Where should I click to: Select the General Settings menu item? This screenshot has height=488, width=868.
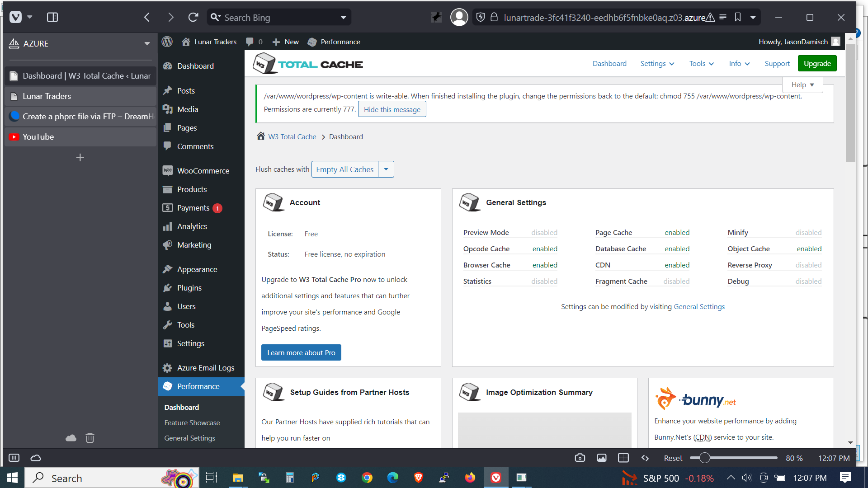click(x=189, y=437)
